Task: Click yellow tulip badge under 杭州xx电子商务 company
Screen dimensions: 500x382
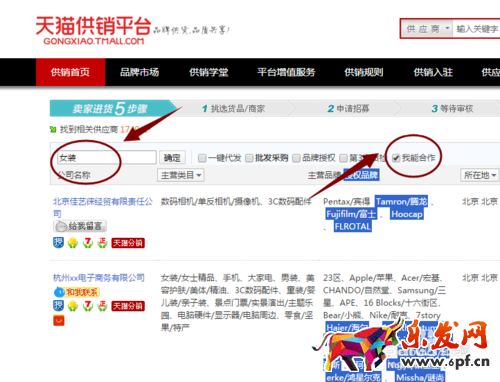Action: 73,306
